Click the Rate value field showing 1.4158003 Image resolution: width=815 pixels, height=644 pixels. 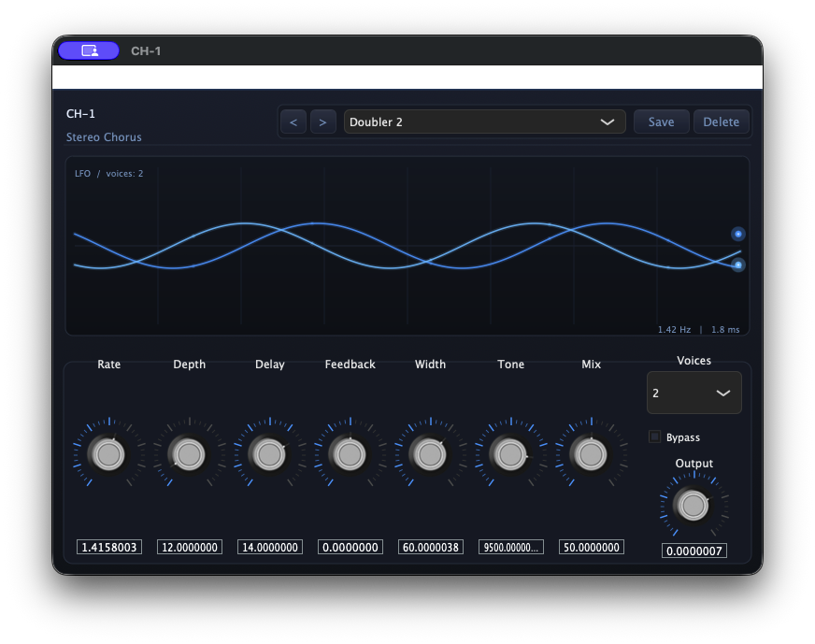pos(108,547)
